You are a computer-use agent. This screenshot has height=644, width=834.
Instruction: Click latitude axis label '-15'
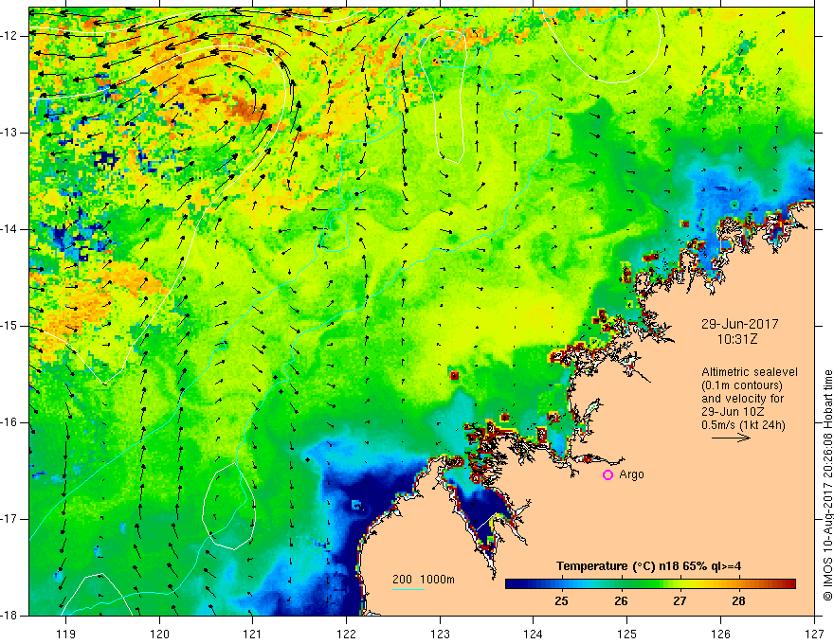point(9,326)
